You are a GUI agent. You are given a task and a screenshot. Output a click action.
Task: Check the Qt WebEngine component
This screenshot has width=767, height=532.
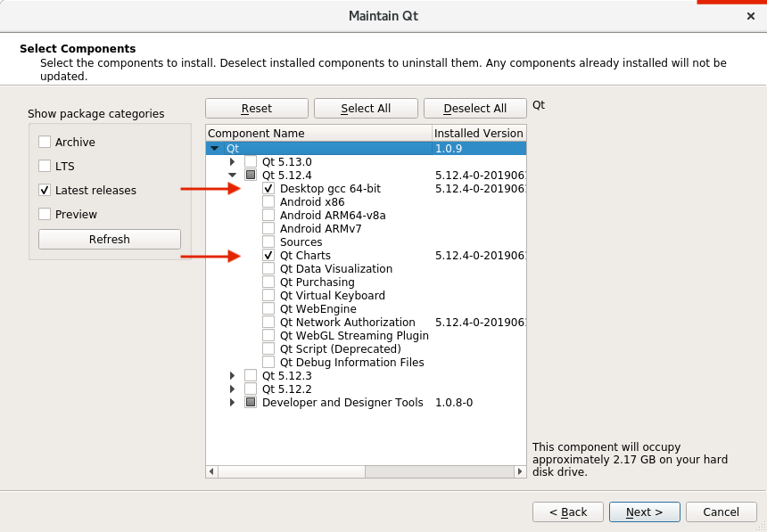click(x=268, y=308)
